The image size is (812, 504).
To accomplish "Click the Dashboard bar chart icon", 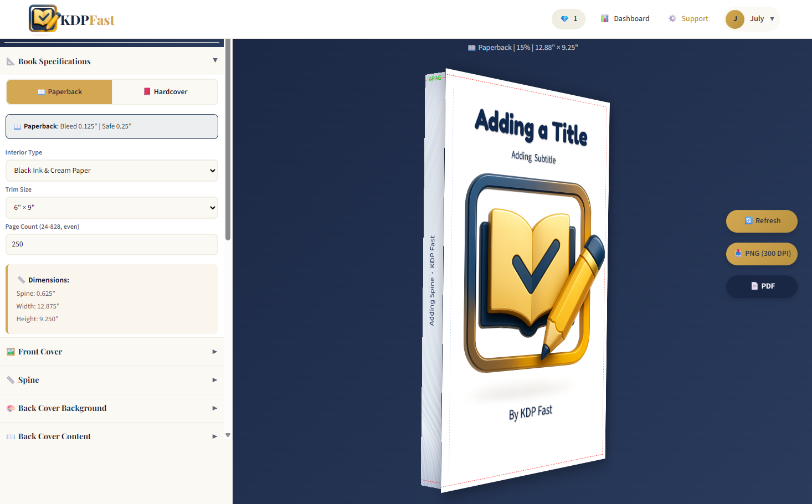I will (604, 18).
